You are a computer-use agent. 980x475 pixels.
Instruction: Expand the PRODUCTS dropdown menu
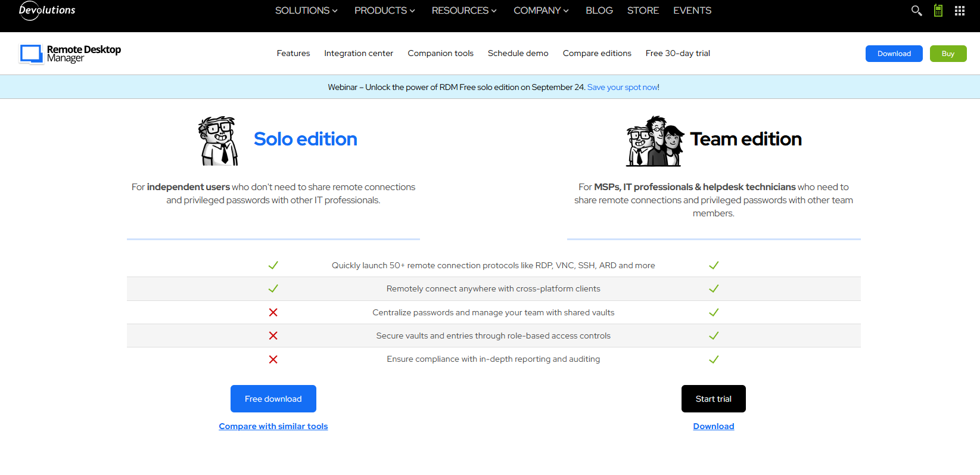click(385, 11)
